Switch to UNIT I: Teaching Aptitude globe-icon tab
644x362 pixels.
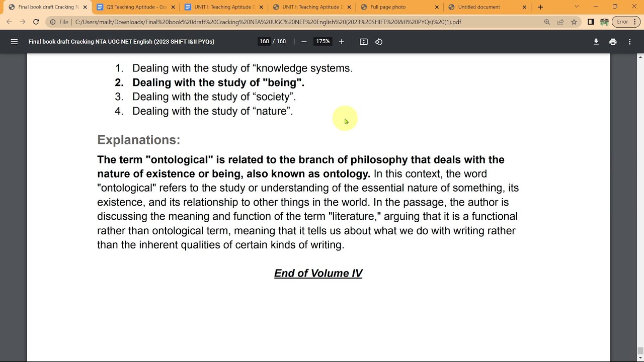click(x=312, y=7)
